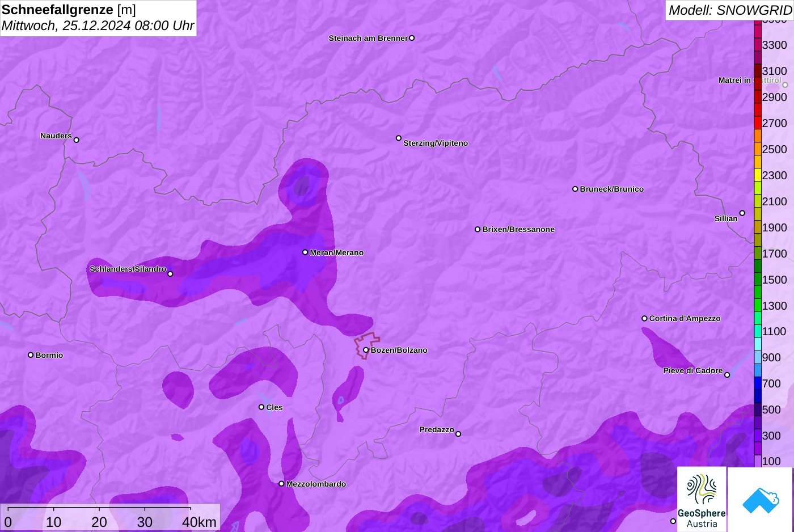Click the cyan legend swatch at 1100
Screen dimensions: 794x532
coord(758,331)
